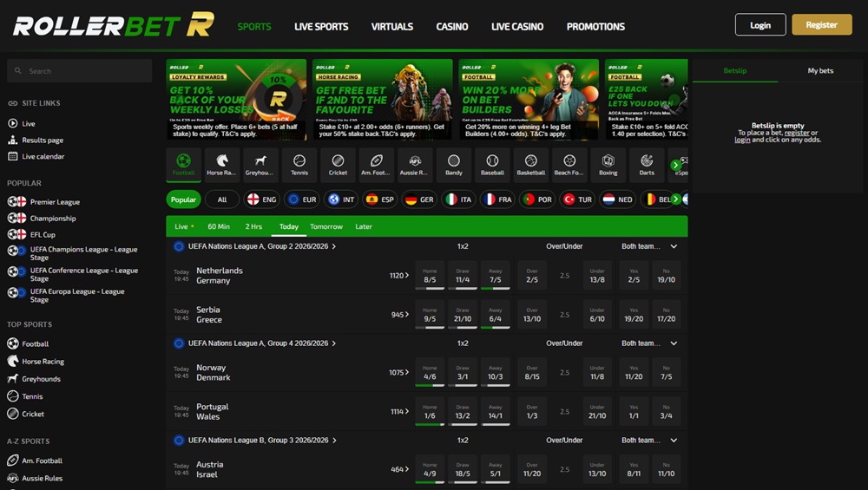Viewport: 868px width, 490px height.
Task: Open the Darts sport icon
Action: pyautogui.click(x=647, y=164)
